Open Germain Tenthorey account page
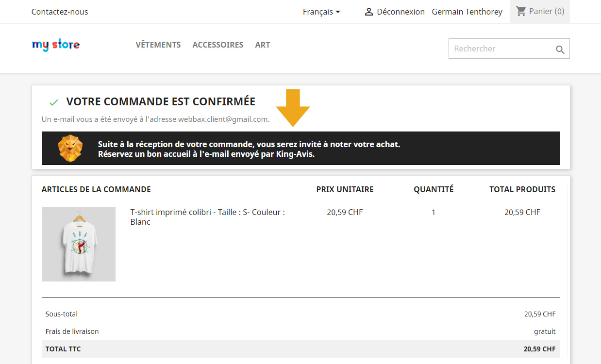601x364 pixels. coord(467,12)
